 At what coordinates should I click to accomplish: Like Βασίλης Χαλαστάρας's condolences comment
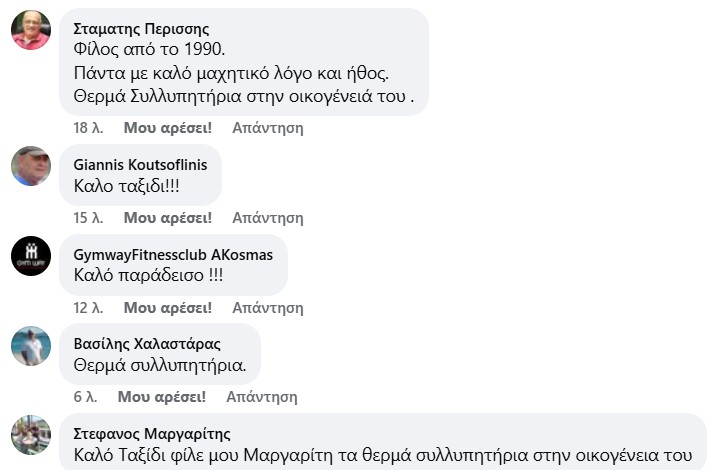[x=161, y=396]
